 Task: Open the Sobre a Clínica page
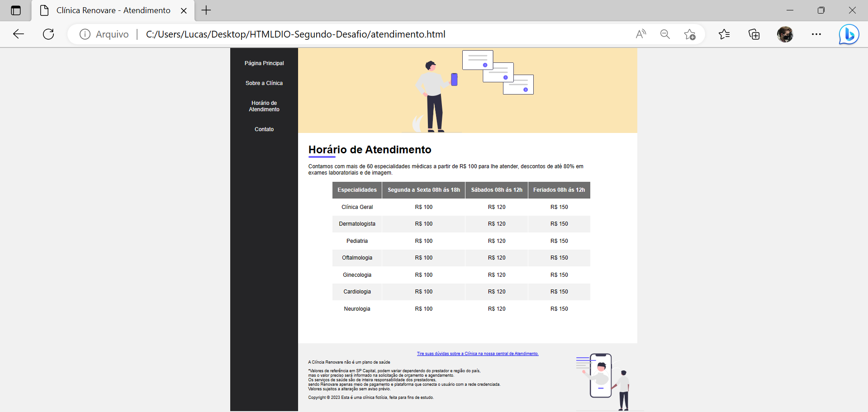pyautogui.click(x=264, y=83)
